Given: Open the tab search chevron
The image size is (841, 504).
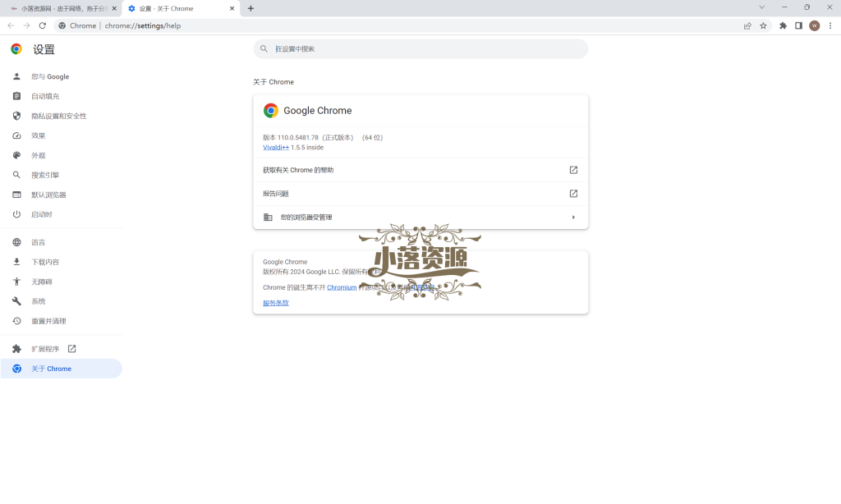Looking at the screenshot, I should [x=761, y=7].
